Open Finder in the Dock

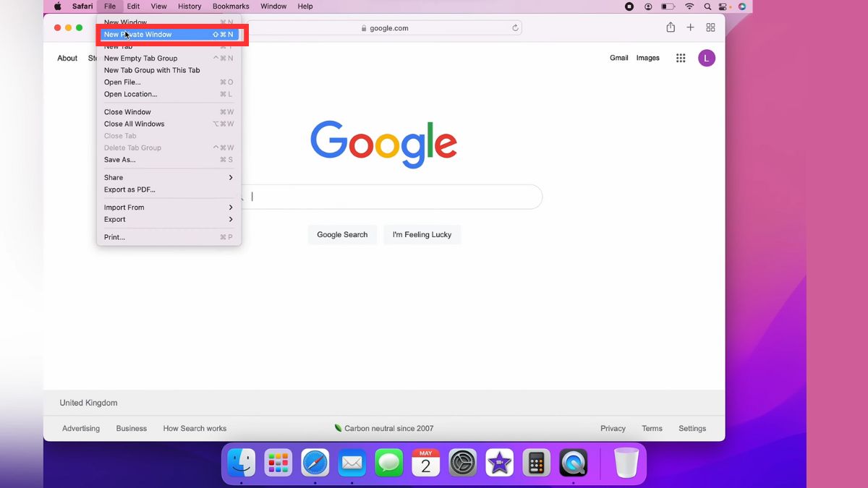point(241,463)
